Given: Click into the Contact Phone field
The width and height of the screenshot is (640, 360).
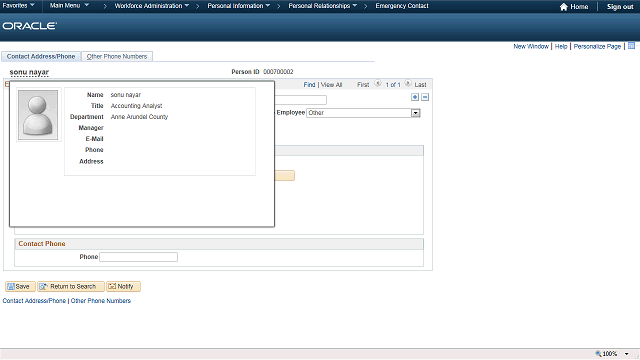Looking at the screenshot, I should 138,257.
